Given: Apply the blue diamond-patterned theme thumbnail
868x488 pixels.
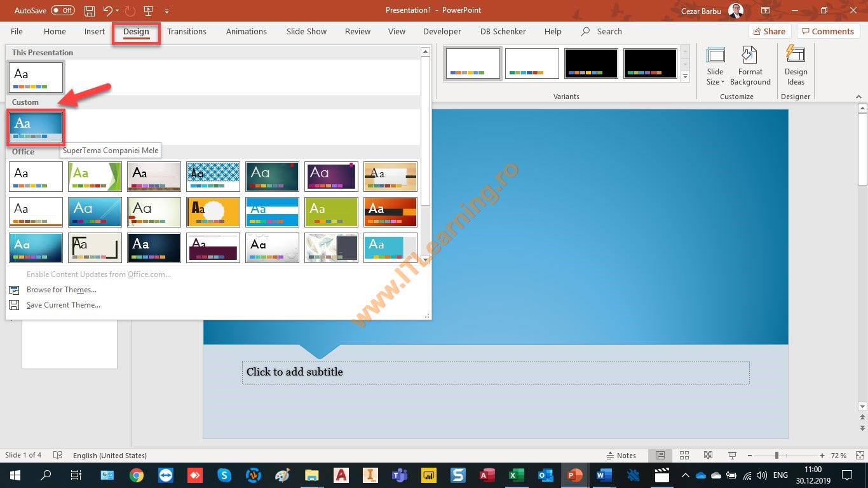Looking at the screenshot, I should pyautogui.click(x=213, y=176).
